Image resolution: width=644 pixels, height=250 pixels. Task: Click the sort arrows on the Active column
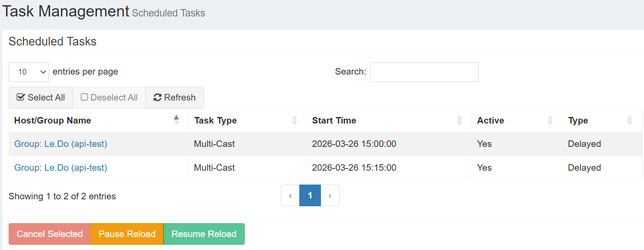(x=550, y=120)
